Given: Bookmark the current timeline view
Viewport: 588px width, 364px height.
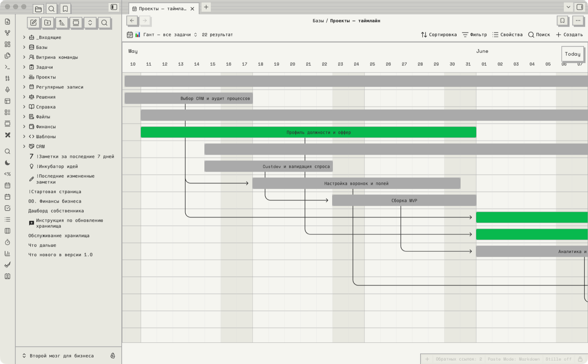Looking at the screenshot, I should (x=562, y=21).
